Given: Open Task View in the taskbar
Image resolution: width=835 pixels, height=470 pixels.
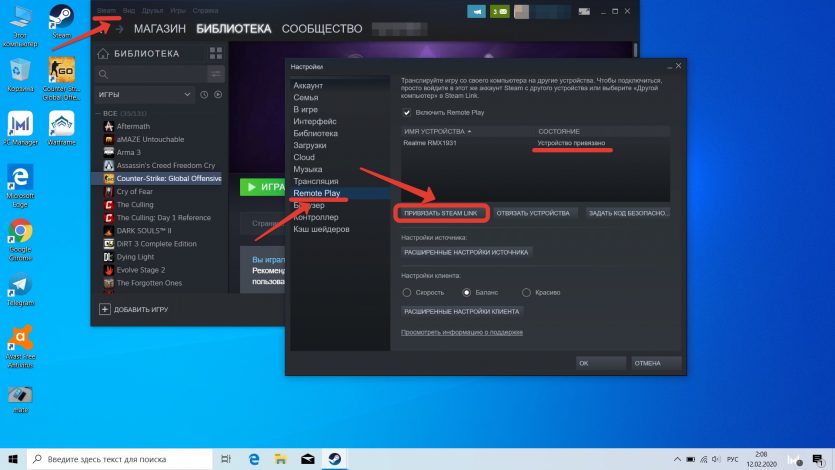Looking at the screenshot, I should 226,459.
